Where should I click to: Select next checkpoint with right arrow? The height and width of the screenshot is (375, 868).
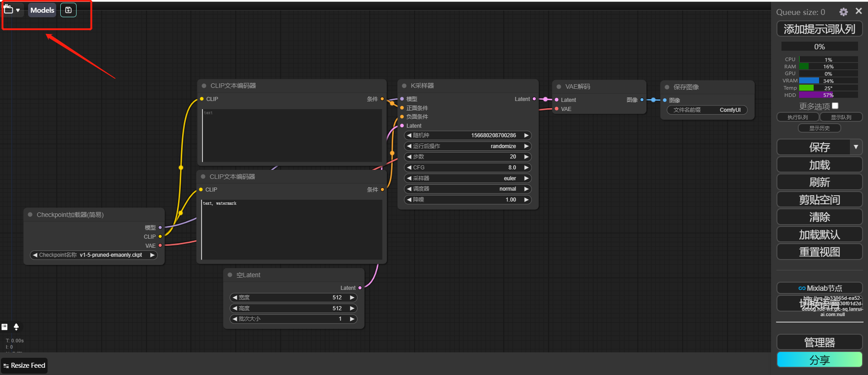point(153,255)
